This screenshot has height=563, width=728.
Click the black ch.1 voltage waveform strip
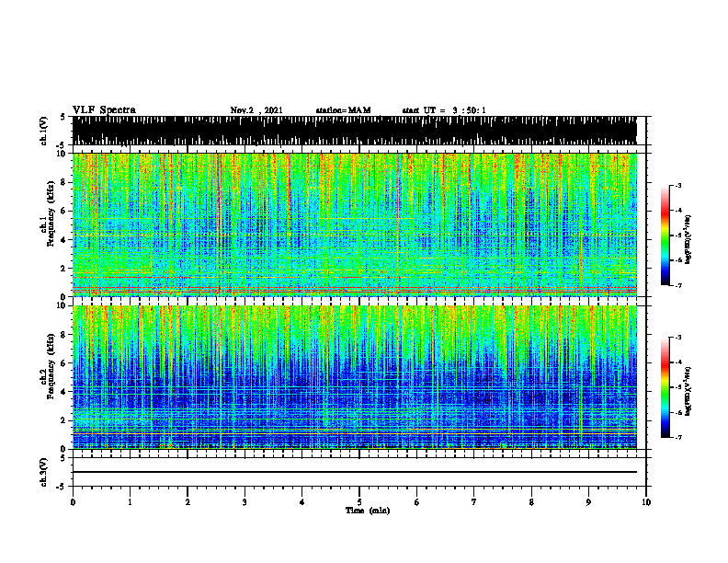point(355,131)
